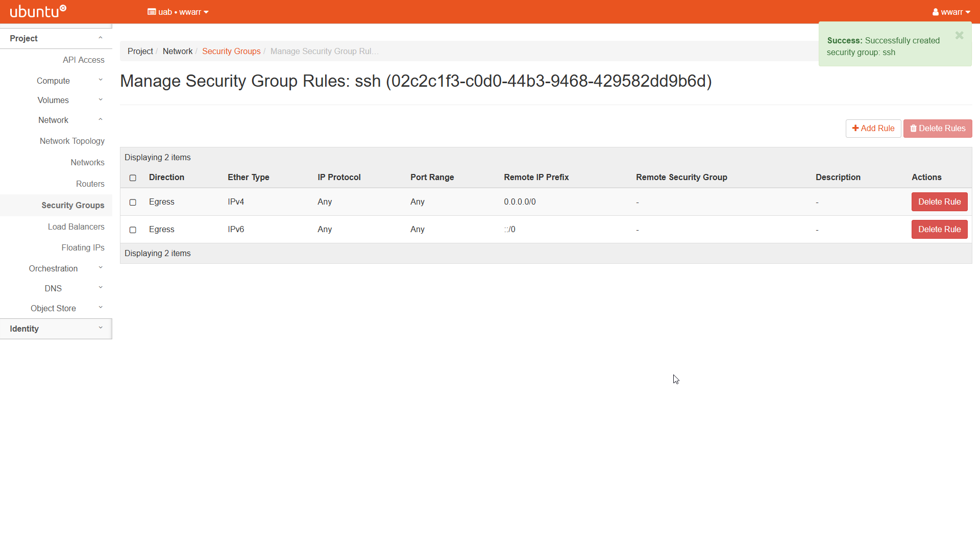Image resolution: width=980 pixels, height=551 pixels.
Task: Click the Delete Rules button
Action: click(x=938, y=129)
